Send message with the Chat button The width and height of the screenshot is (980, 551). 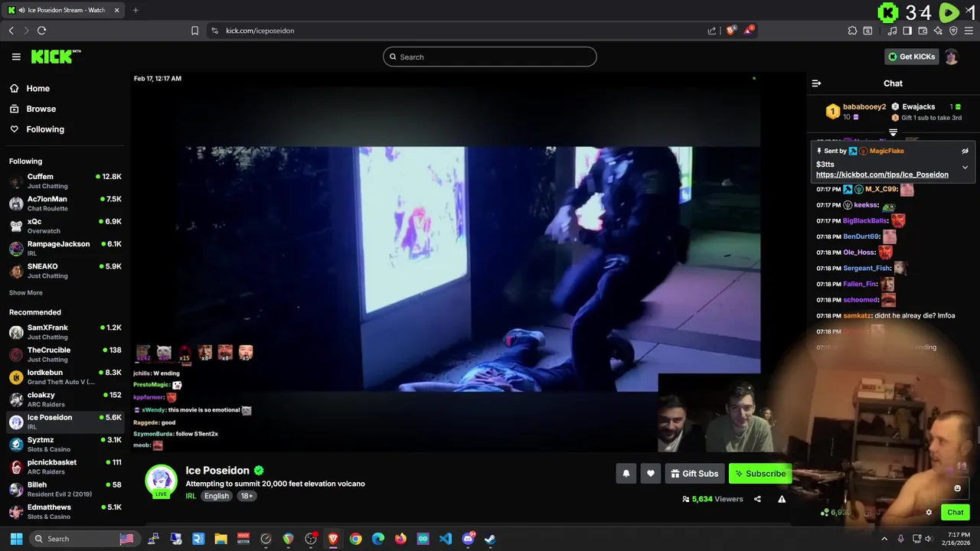coord(955,513)
